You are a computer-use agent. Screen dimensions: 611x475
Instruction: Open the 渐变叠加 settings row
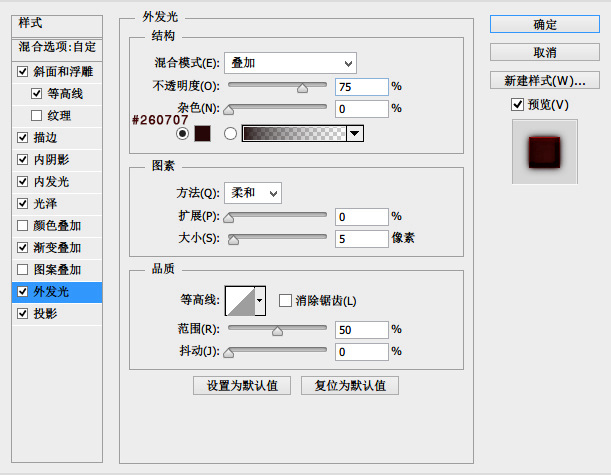point(57,247)
